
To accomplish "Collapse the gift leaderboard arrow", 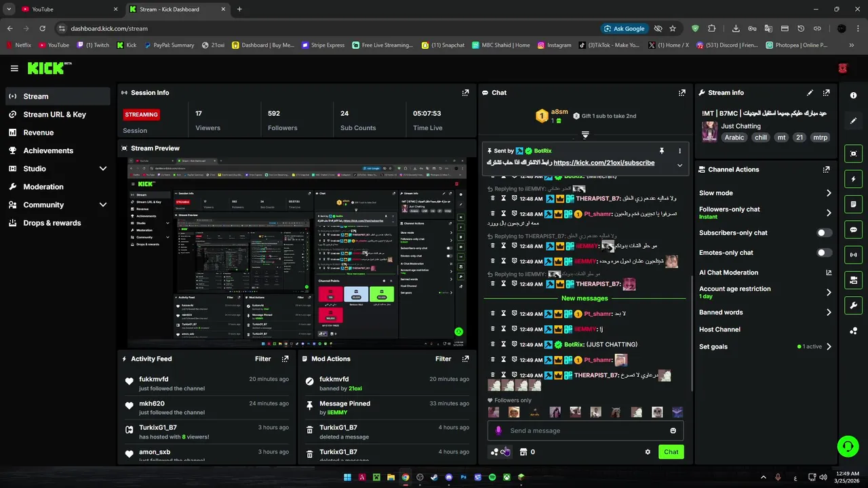I will click(585, 135).
